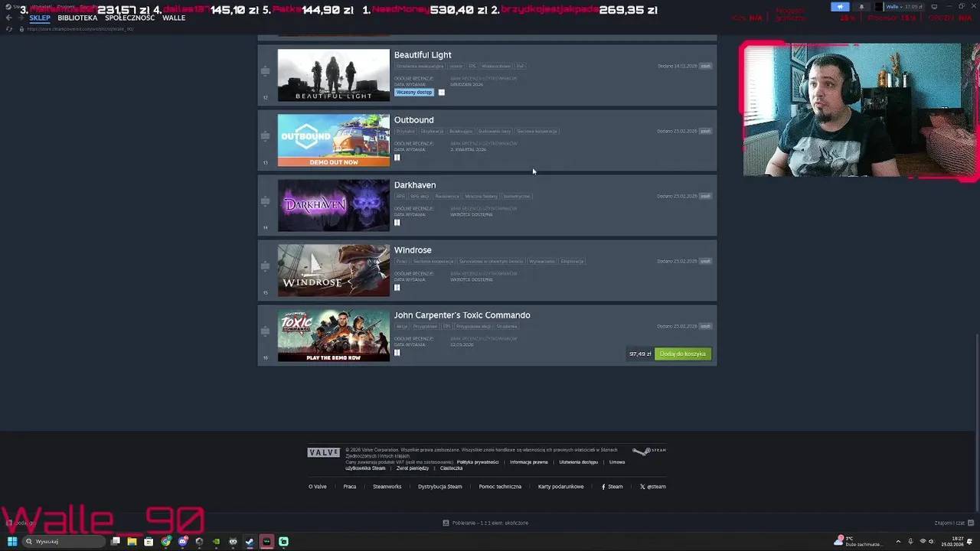Open John Carpenter's Toxic Commando title link

462,315
